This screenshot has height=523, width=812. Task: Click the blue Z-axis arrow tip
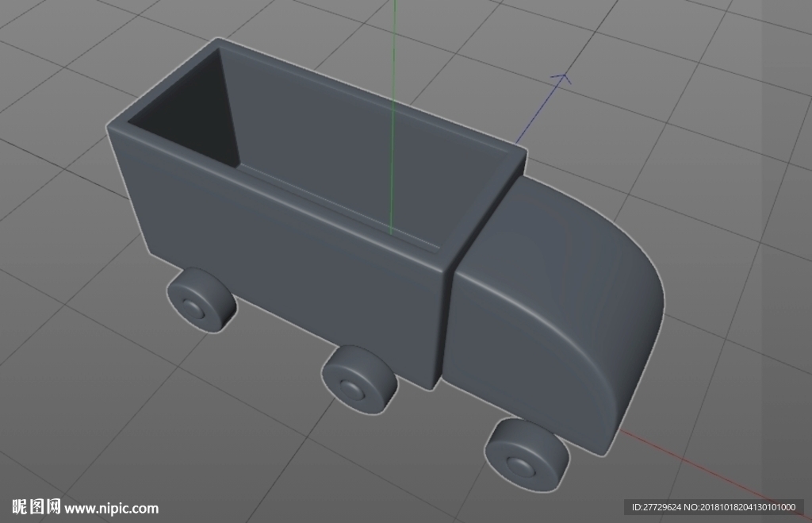pyautogui.click(x=562, y=79)
